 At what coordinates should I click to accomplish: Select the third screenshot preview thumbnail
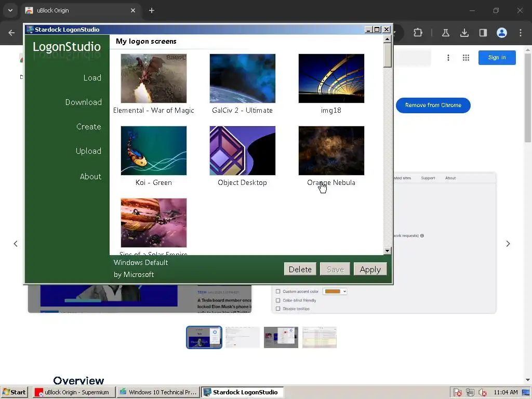click(281, 337)
